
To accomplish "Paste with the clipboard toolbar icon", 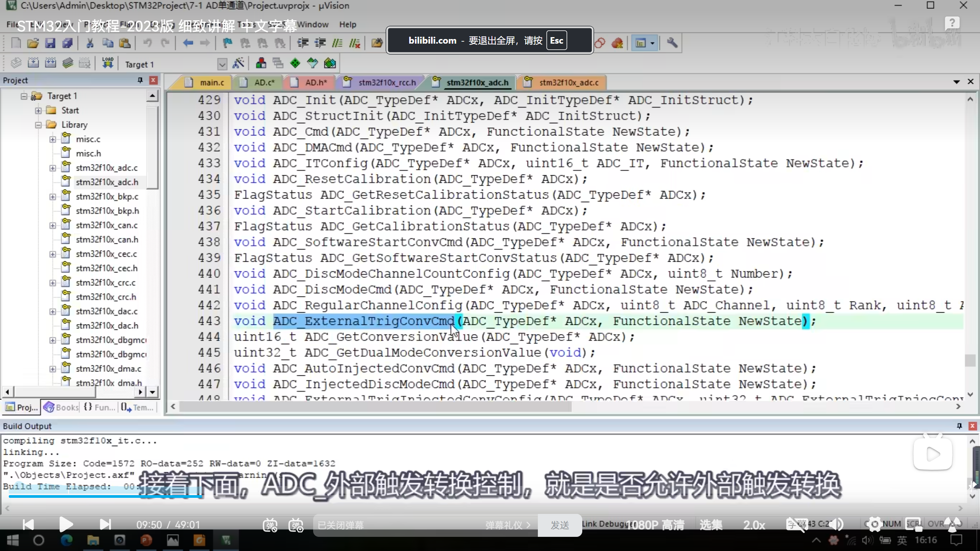I will click(x=125, y=43).
